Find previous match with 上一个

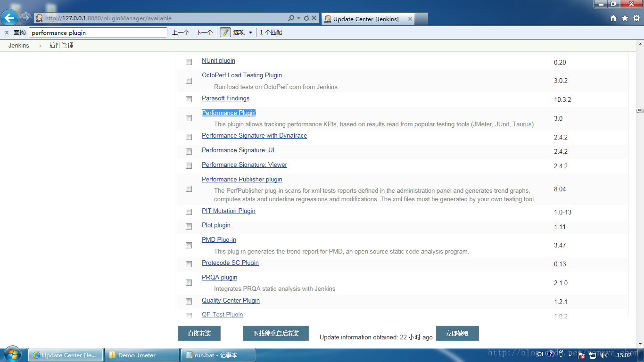tap(181, 33)
